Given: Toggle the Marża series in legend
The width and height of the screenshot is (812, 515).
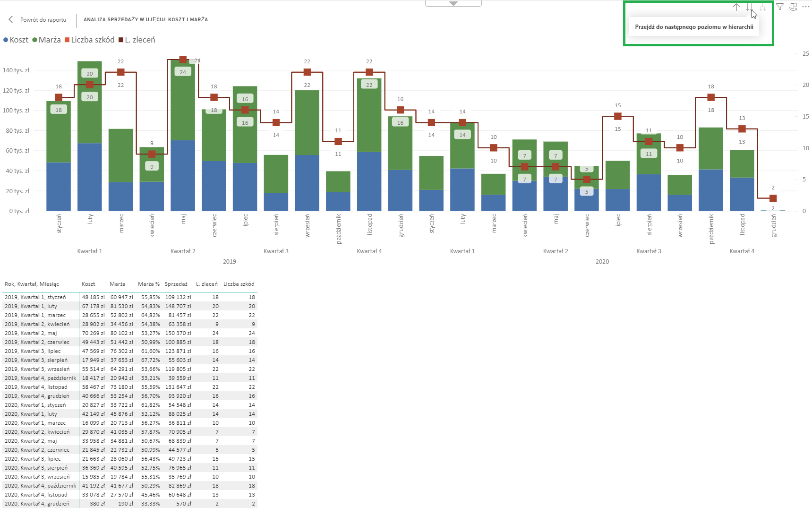Looking at the screenshot, I should pos(46,40).
